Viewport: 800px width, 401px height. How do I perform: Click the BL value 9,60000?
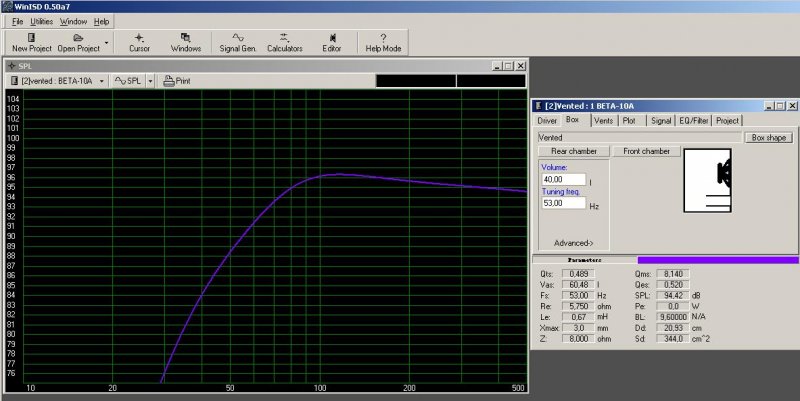click(673, 317)
